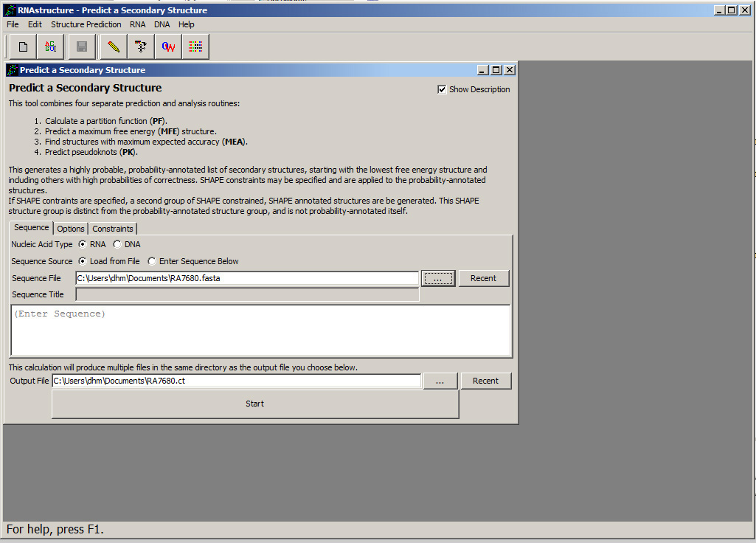The height and width of the screenshot is (543, 756).
Task: Click the 'Sequence Source' label
Action: (42, 261)
